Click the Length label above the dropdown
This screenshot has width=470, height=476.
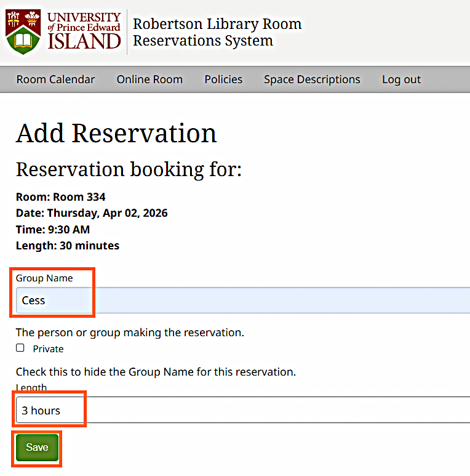pos(31,388)
